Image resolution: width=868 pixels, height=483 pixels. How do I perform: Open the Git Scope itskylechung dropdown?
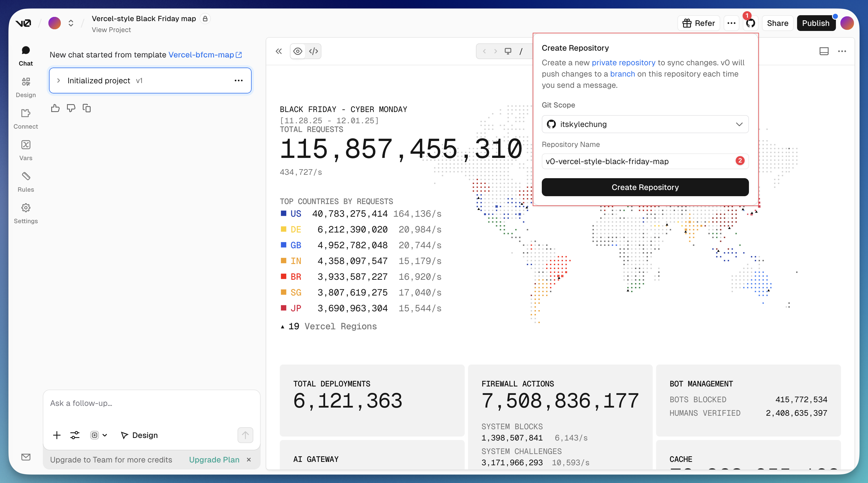click(x=645, y=124)
